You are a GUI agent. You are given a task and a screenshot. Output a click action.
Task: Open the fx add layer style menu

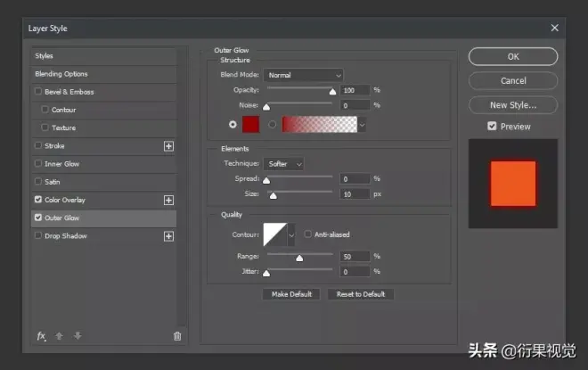click(x=41, y=336)
